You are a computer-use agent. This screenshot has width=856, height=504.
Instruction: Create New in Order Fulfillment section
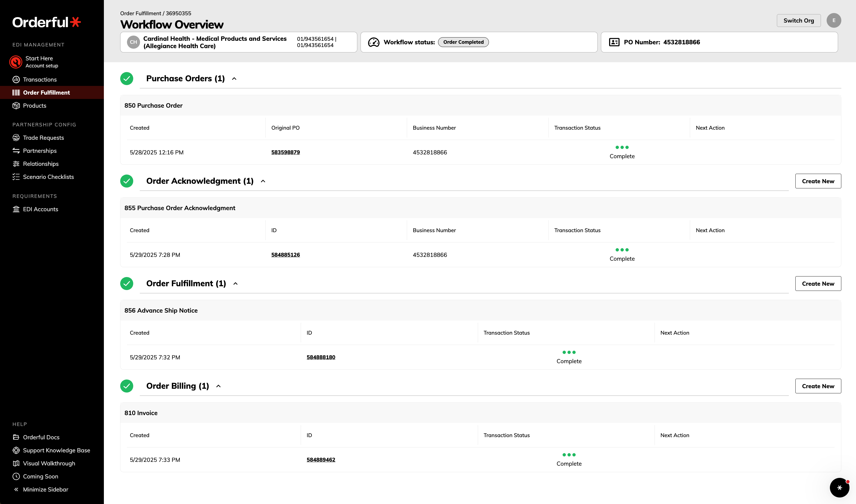point(818,284)
